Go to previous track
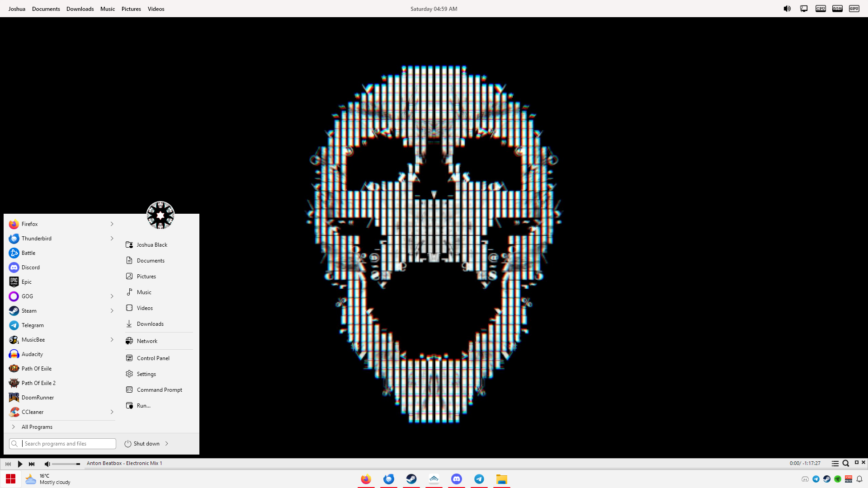 point(8,464)
